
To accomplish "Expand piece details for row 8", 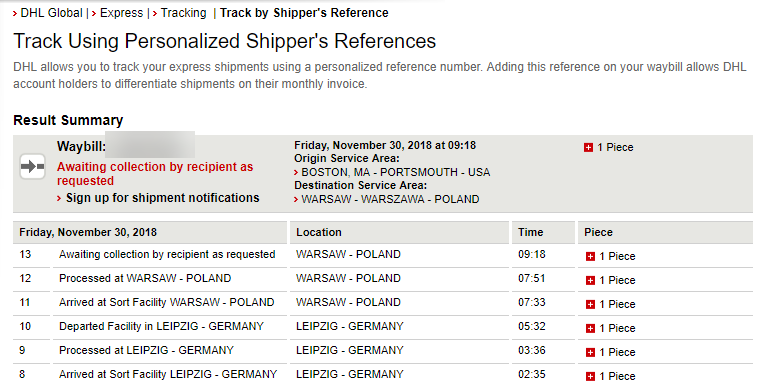I will click(590, 376).
